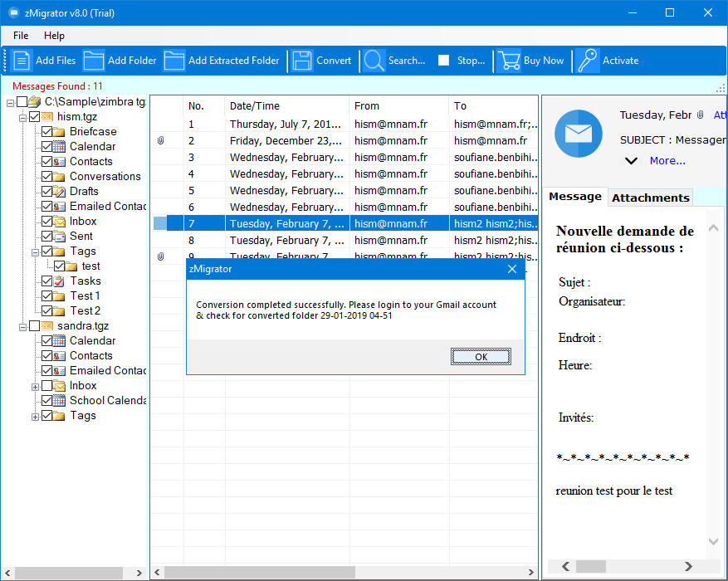This screenshot has width=728, height=581.
Task: Open the Help menu
Action: pos(54,36)
